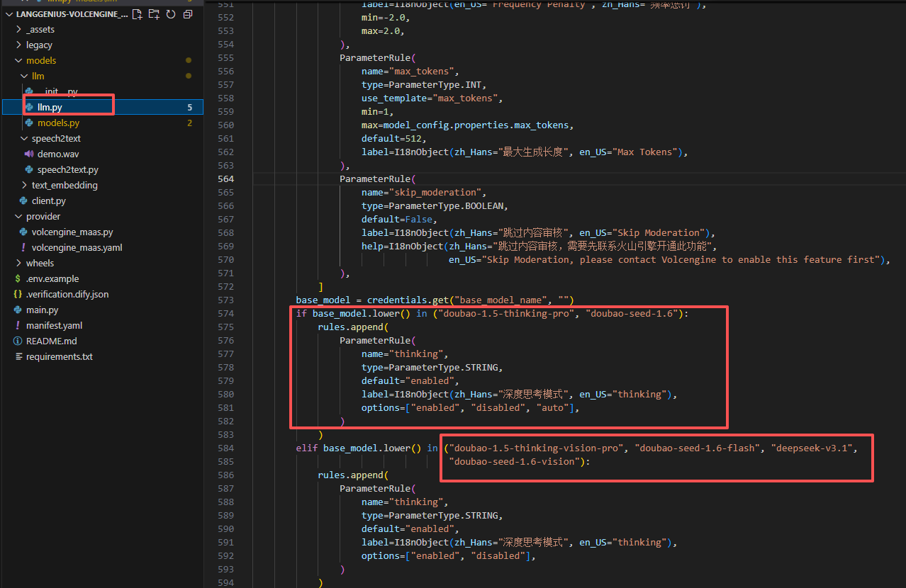Viewport: 906px width, 588px height.
Task: Click the audio icon beside demo.wav
Action: coord(29,154)
